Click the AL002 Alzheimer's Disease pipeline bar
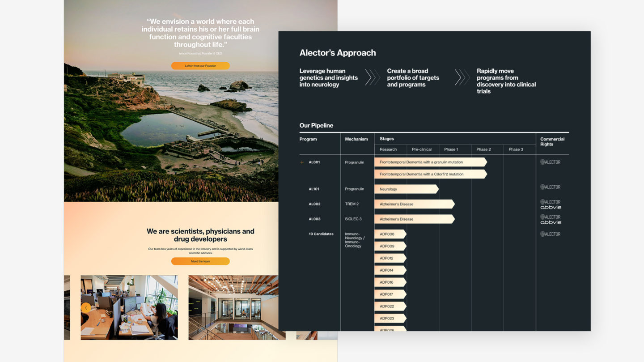644x362 pixels. click(x=414, y=204)
